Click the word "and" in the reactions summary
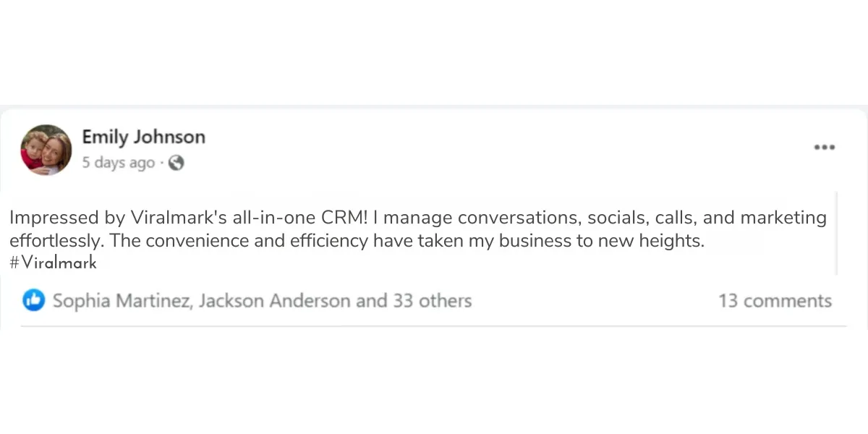The width and height of the screenshot is (868, 434). 372,301
